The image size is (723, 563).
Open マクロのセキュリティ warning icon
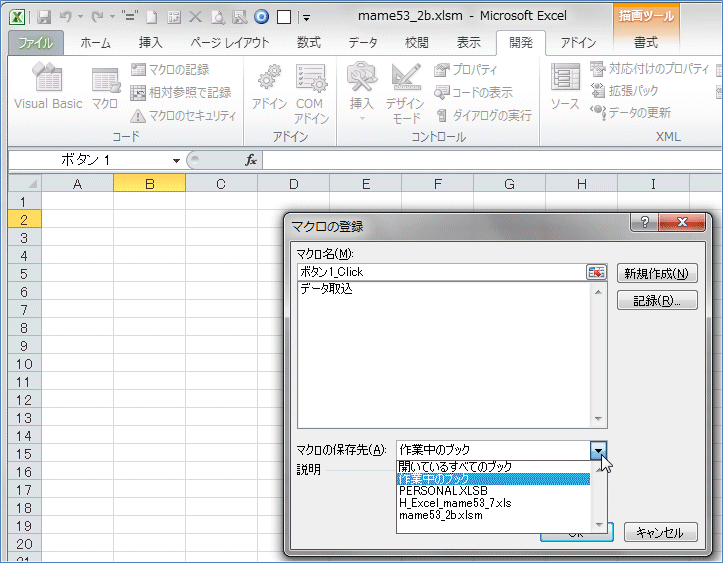click(139, 115)
